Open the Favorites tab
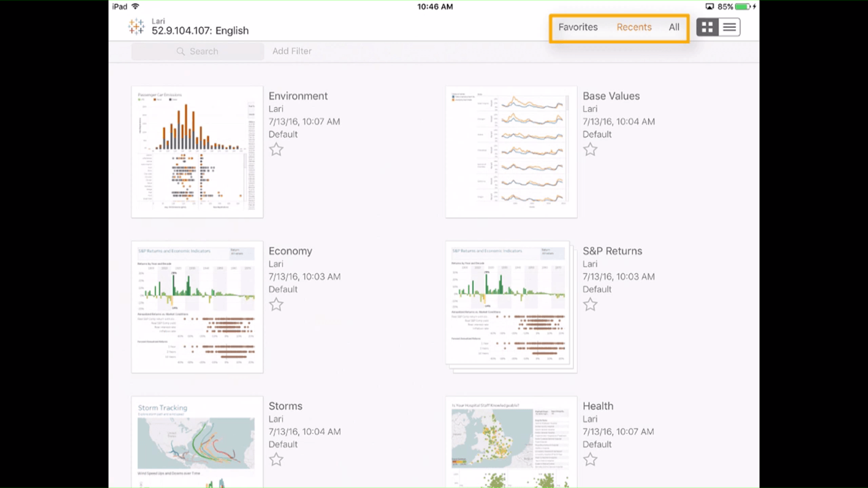Viewport: 868px width, 488px height. [578, 27]
